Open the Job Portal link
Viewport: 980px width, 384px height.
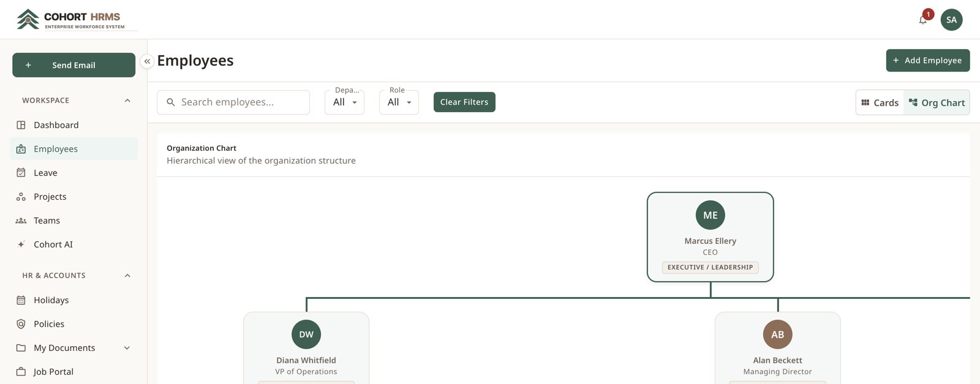73,372
